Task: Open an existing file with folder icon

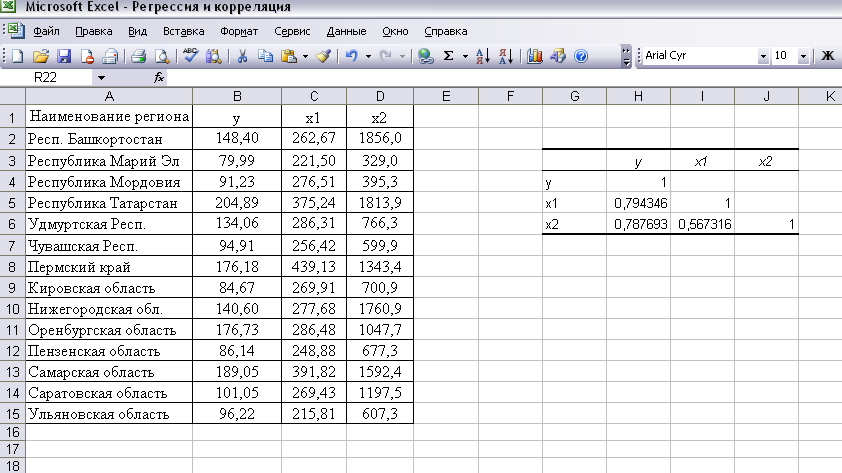Action: click(x=41, y=56)
